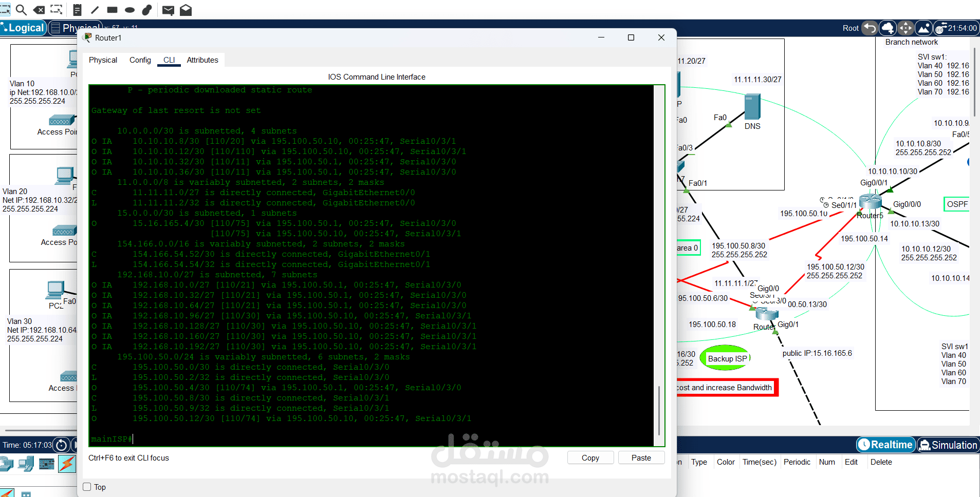
Task: Select the Add Complex PDU open envelope
Action: click(x=186, y=10)
